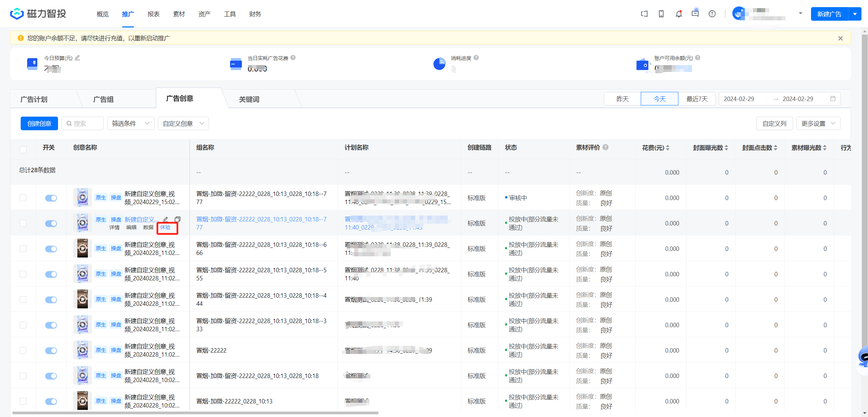The height and width of the screenshot is (417, 868).
Task: Click the 数据 link in hovered row
Action: coord(148,227)
